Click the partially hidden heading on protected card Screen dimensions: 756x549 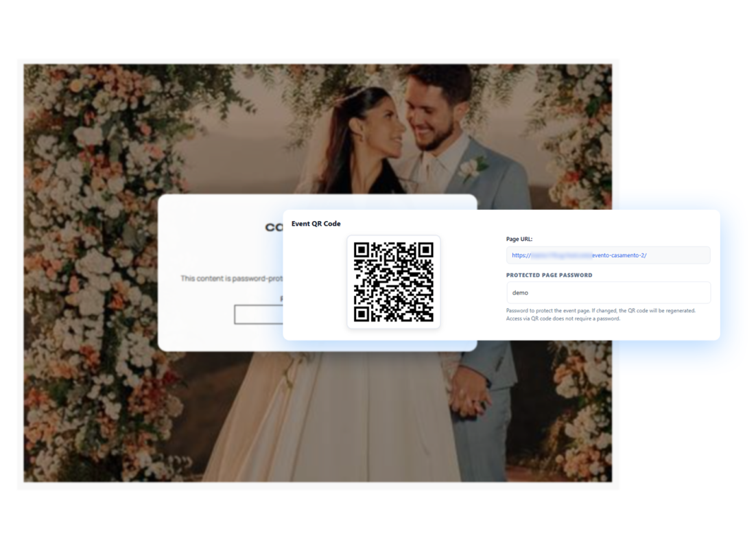pos(274,227)
